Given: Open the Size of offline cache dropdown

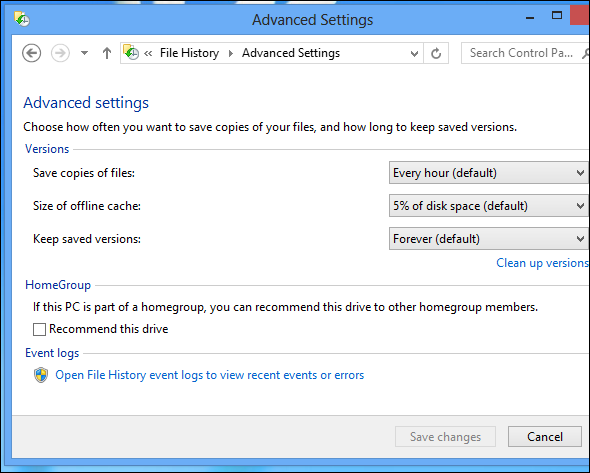Looking at the screenshot, I should pos(488,206).
